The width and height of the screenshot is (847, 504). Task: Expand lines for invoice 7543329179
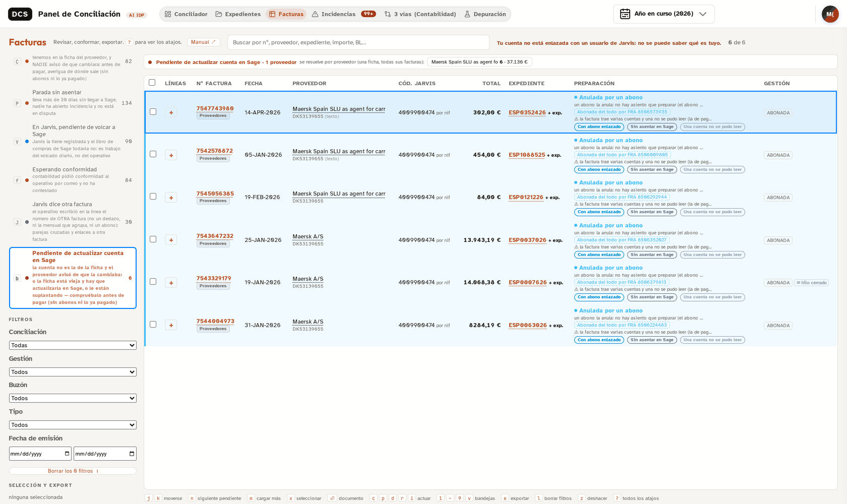coord(171,283)
